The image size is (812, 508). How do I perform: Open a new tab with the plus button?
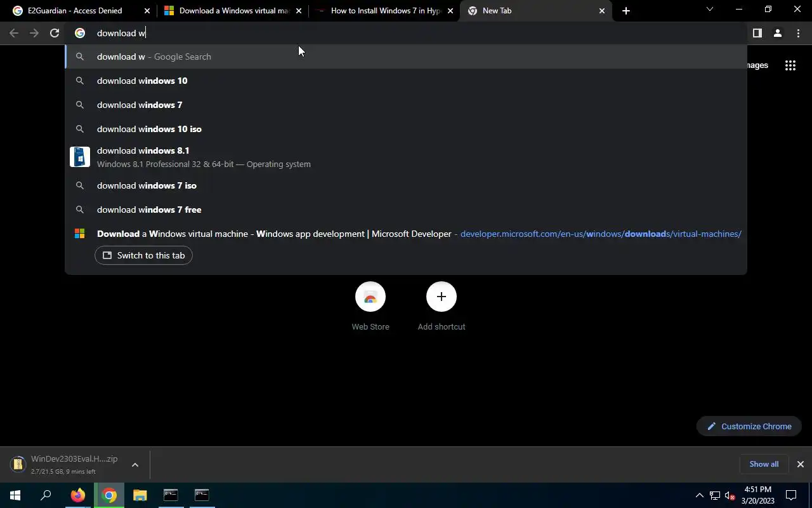pos(626,11)
